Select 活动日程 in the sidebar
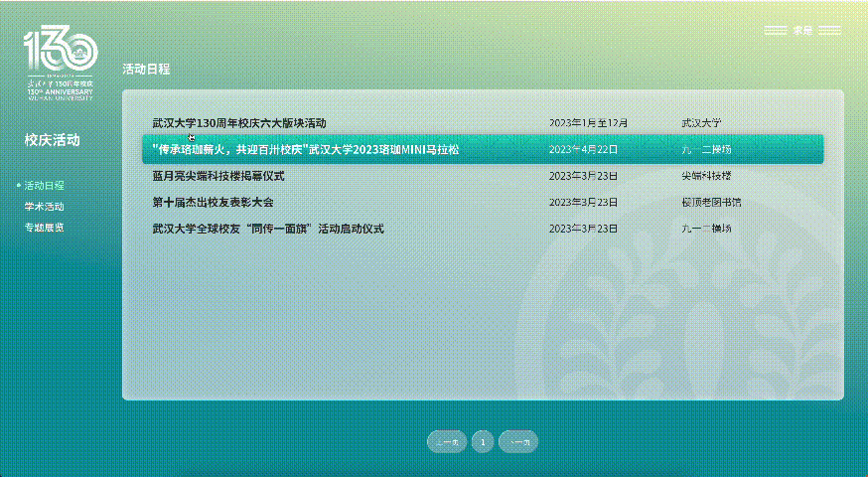Viewport: 868px width, 477px height. [x=45, y=186]
